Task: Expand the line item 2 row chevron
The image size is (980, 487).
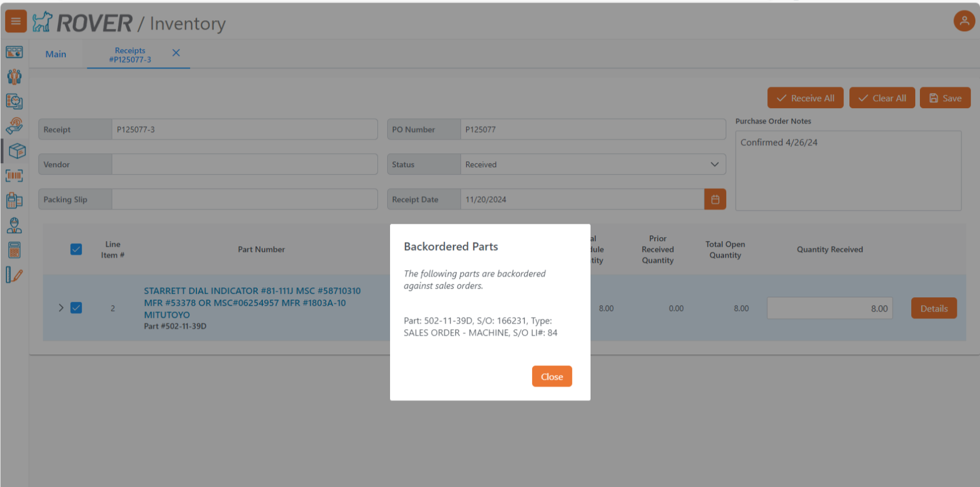Action: tap(61, 308)
